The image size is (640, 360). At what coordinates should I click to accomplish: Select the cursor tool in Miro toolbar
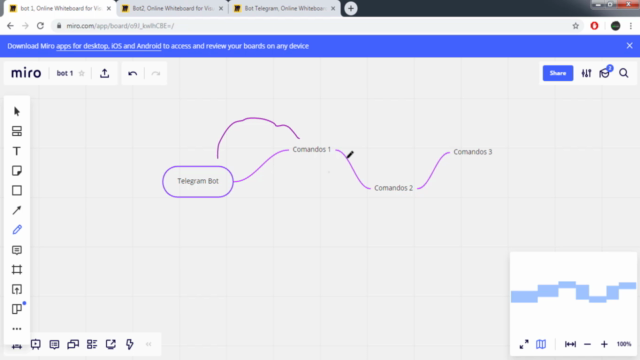17,111
